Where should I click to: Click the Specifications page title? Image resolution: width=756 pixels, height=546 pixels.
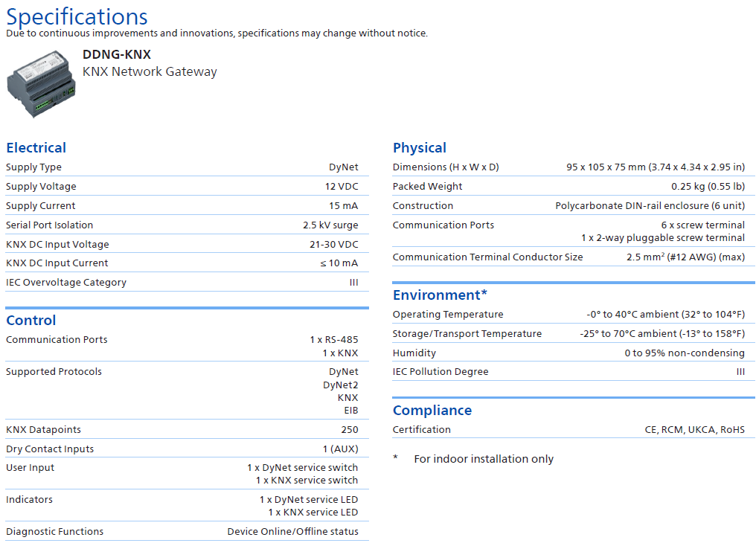(77, 16)
